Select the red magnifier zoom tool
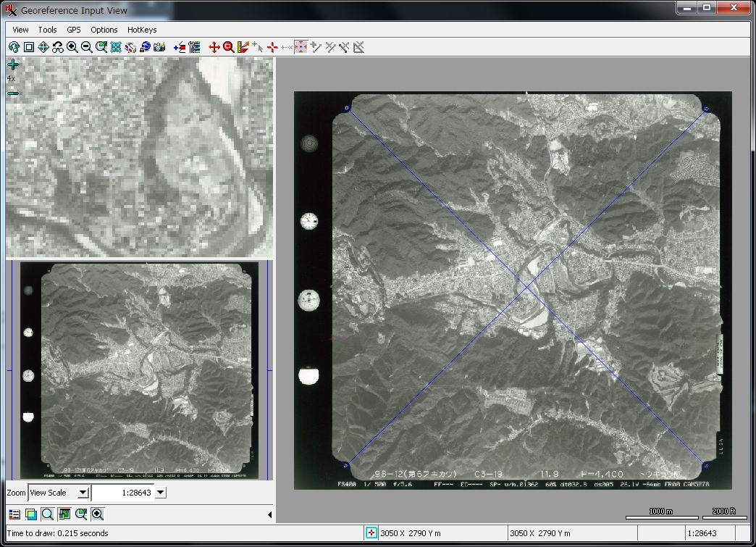The height and width of the screenshot is (547, 756). (x=229, y=47)
